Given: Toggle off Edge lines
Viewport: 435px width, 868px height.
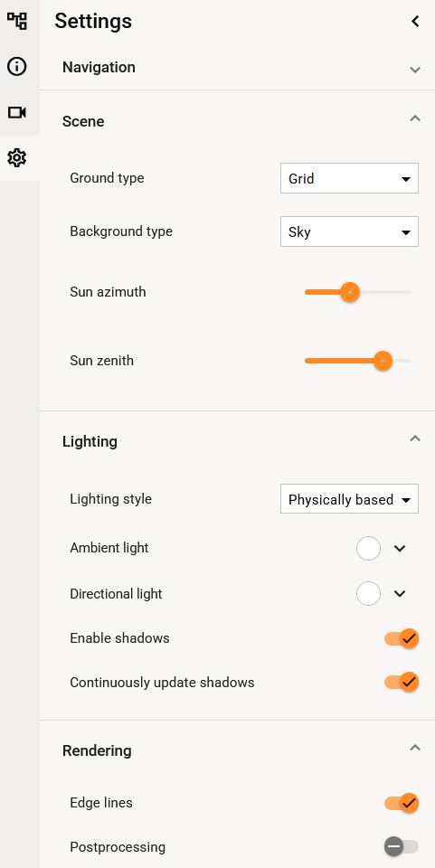Looking at the screenshot, I should point(402,803).
